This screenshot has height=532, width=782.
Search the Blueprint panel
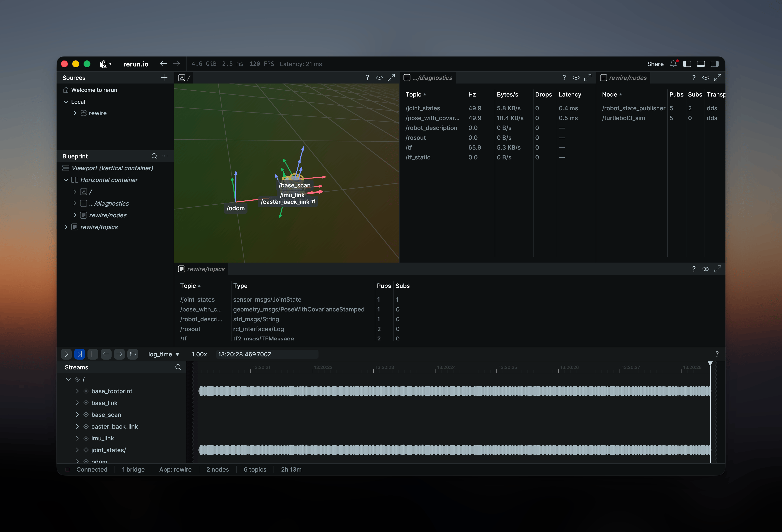click(x=154, y=156)
